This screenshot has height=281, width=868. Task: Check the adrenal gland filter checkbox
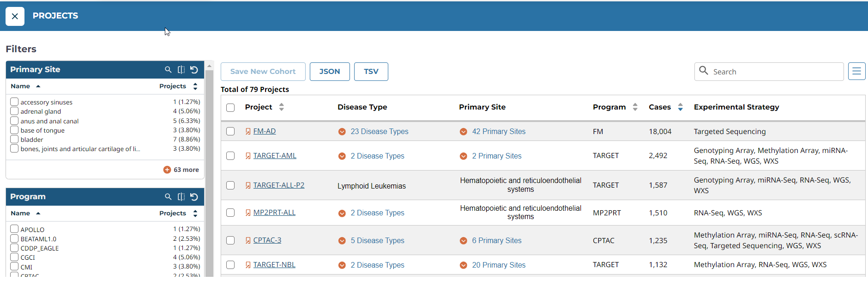point(14,111)
